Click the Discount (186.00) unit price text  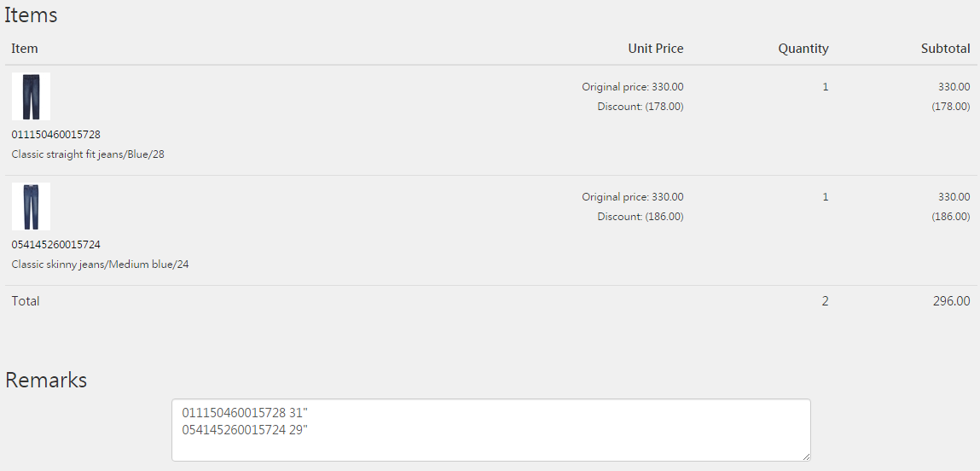point(640,217)
